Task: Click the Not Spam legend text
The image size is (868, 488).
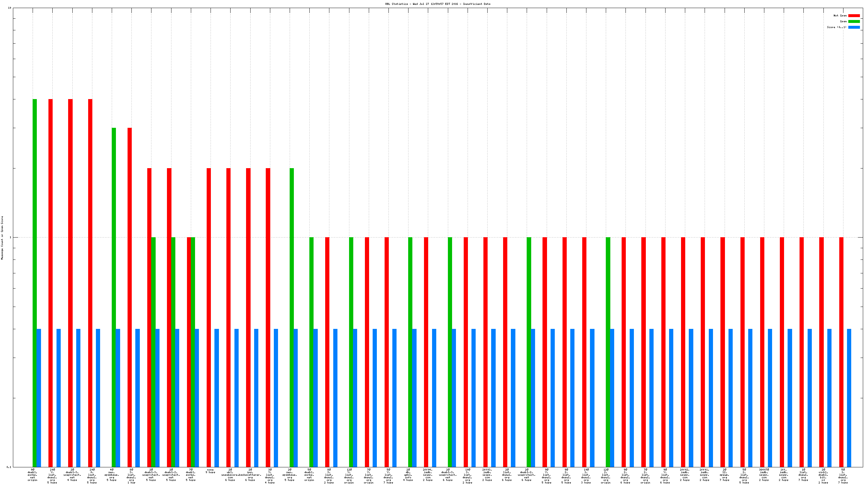Action: point(840,15)
